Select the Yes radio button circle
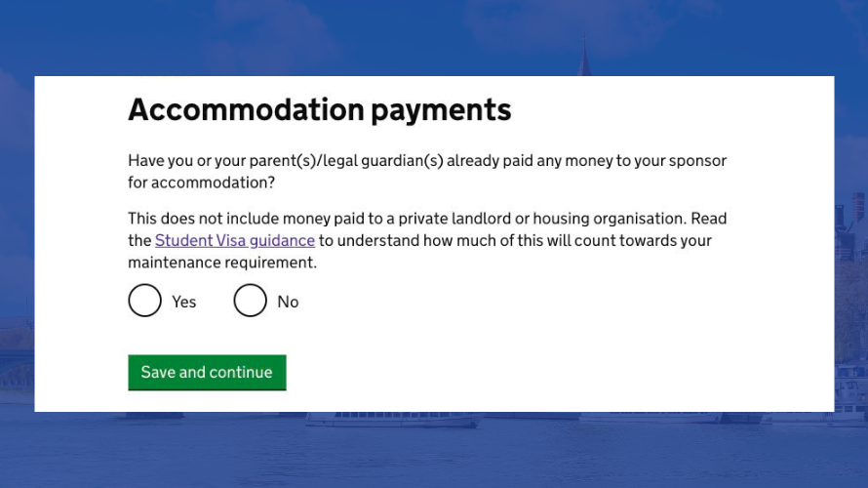868x488 pixels. coord(144,301)
